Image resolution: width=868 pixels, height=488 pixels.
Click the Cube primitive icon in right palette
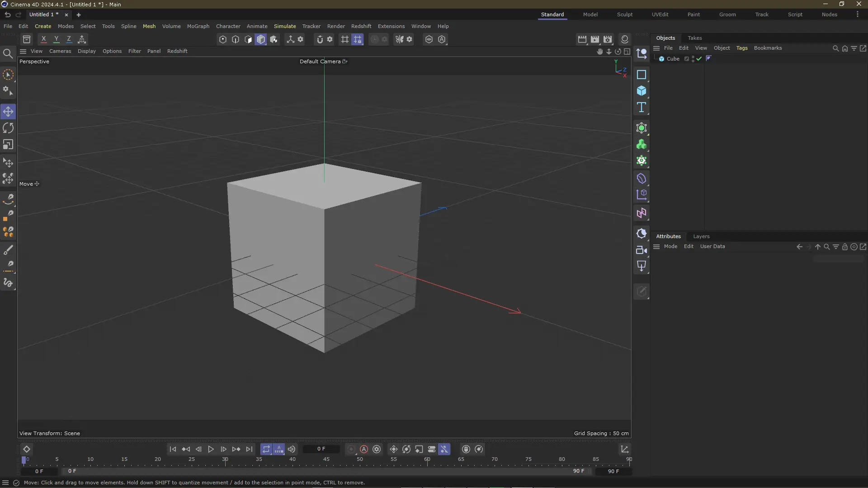(641, 91)
